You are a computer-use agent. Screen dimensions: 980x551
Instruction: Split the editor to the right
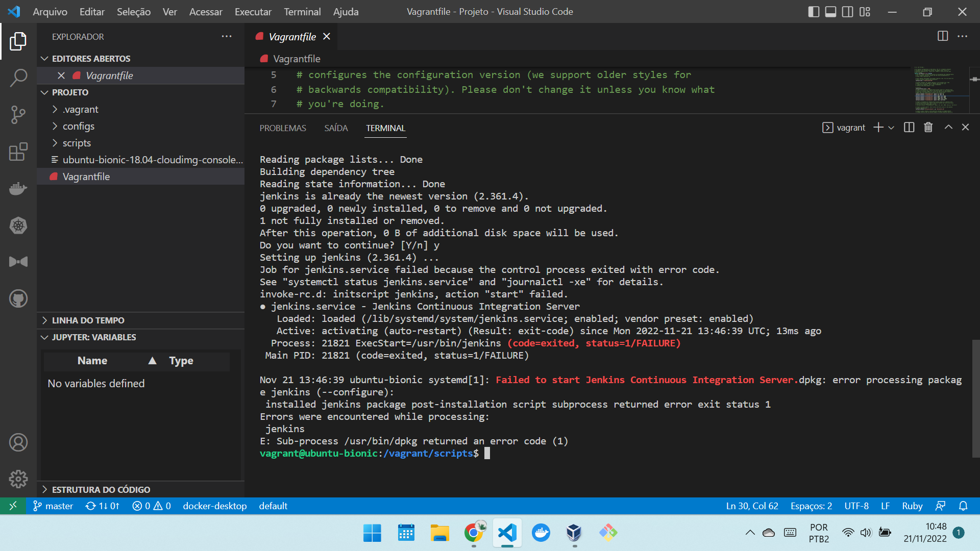coord(943,36)
